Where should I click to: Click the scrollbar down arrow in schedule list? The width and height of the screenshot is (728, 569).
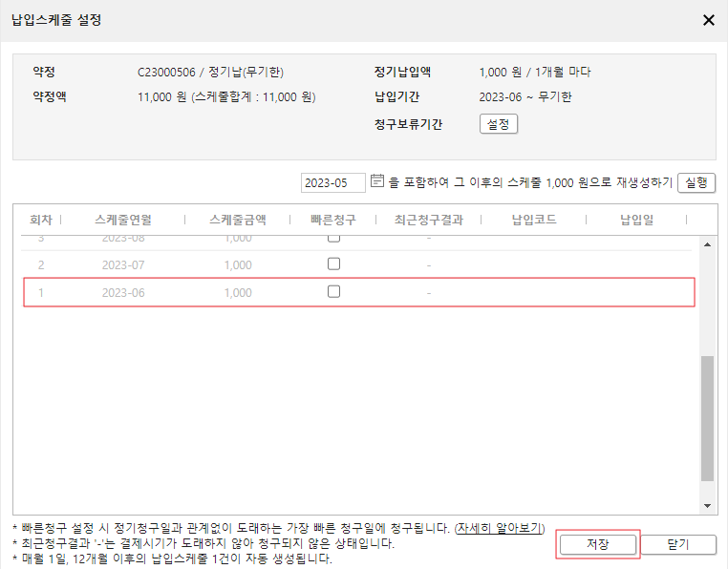click(x=707, y=505)
